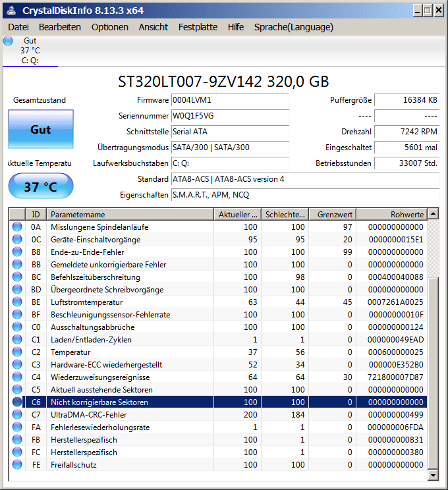Open the Festplatte menu

[198, 27]
